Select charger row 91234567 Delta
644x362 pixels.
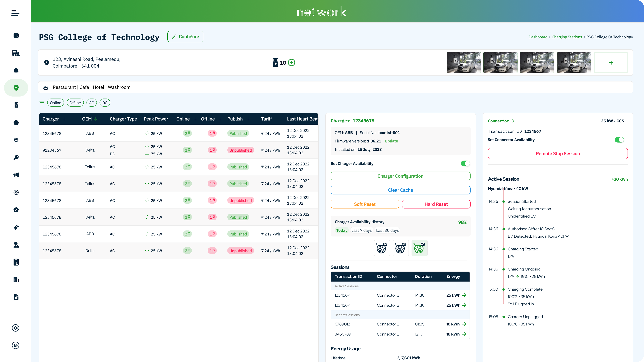pos(179,150)
